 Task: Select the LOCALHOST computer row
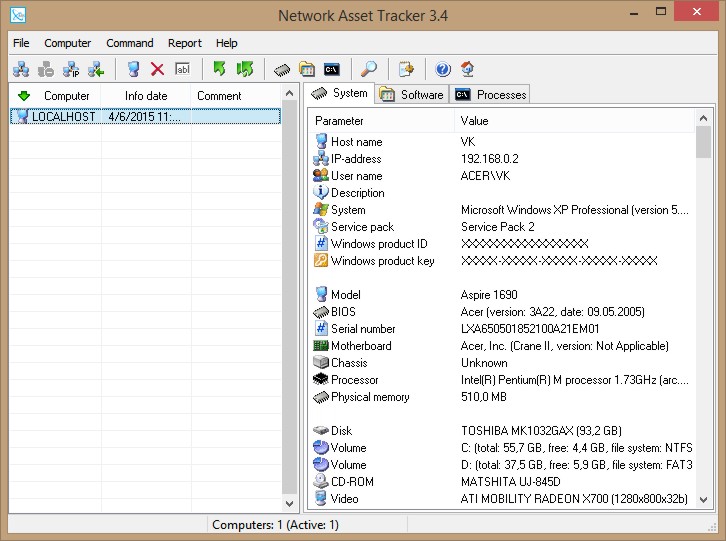click(145, 116)
